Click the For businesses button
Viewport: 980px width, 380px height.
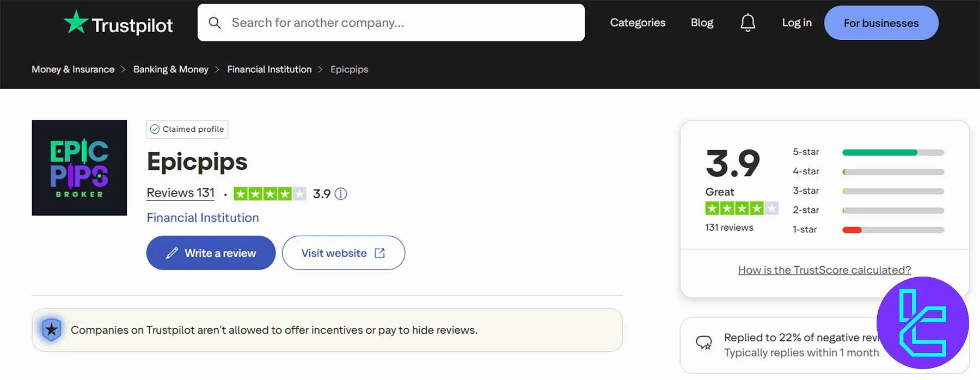click(881, 23)
